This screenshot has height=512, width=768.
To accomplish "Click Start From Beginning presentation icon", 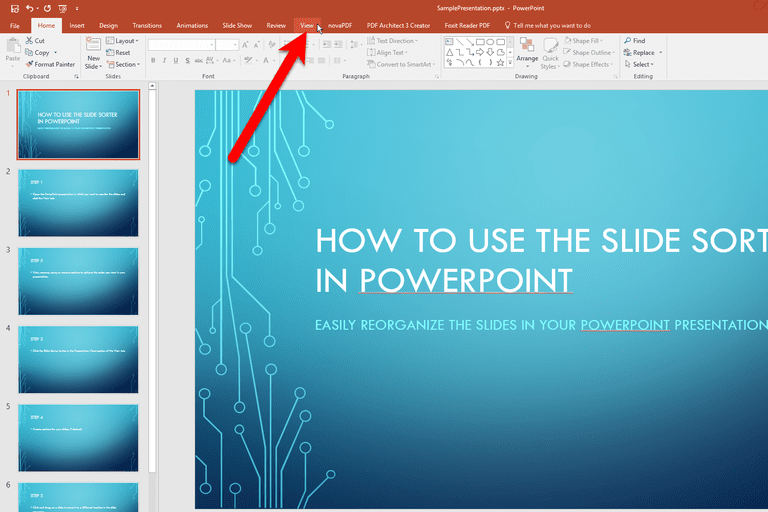I will pos(63,8).
